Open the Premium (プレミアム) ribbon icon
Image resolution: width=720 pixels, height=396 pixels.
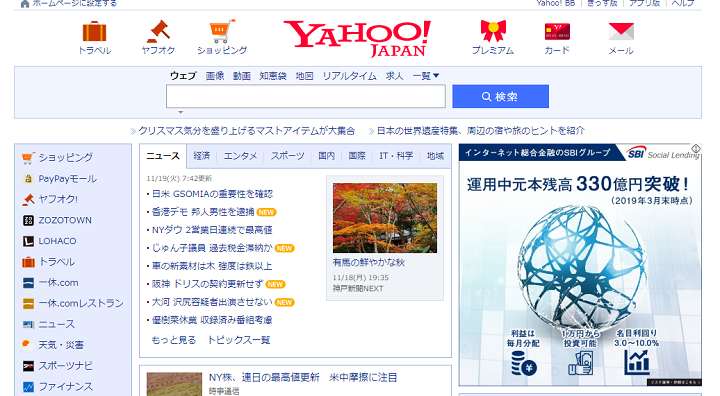(x=493, y=31)
